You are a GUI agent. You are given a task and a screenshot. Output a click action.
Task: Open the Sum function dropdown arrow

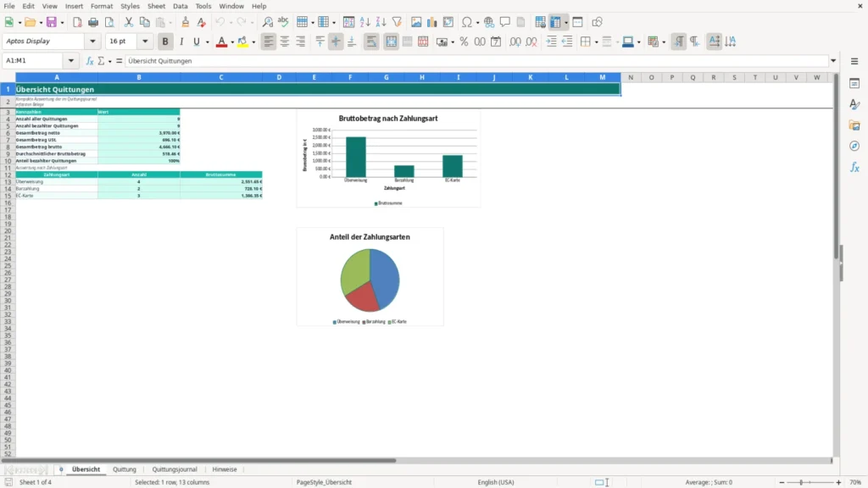[109, 61]
